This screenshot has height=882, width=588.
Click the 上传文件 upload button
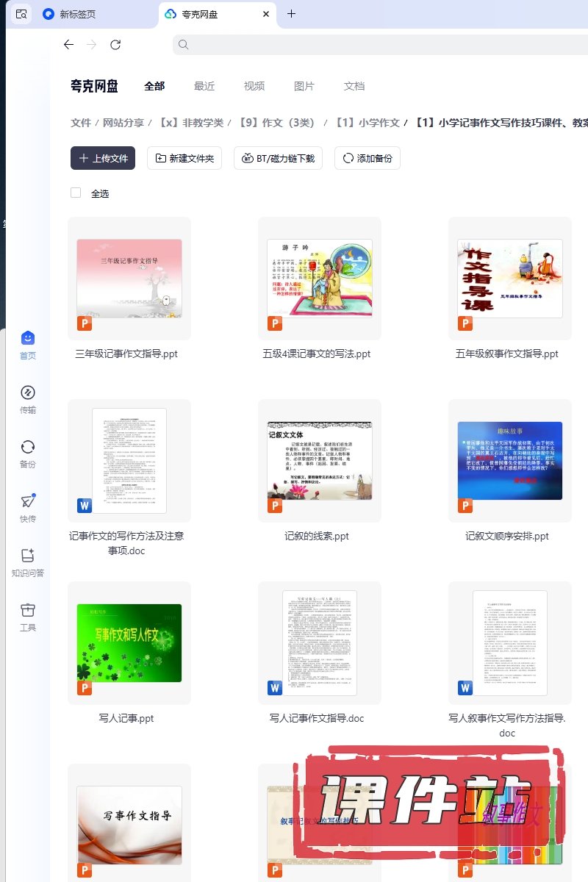tap(103, 158)
